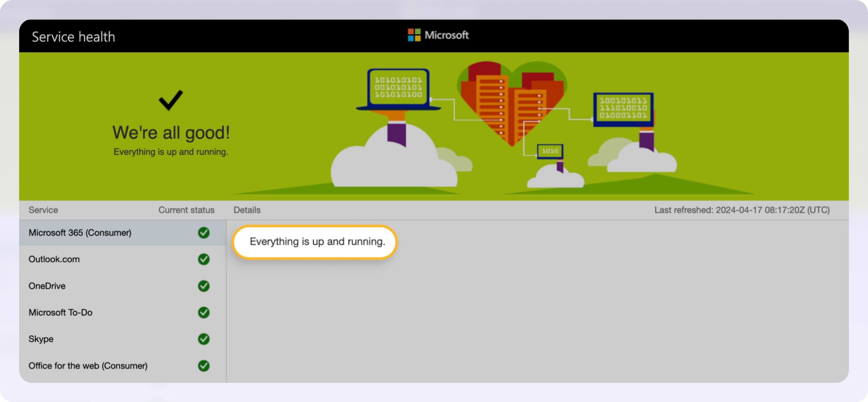Click the Last refreshed timestamp

tap(742, 210)
